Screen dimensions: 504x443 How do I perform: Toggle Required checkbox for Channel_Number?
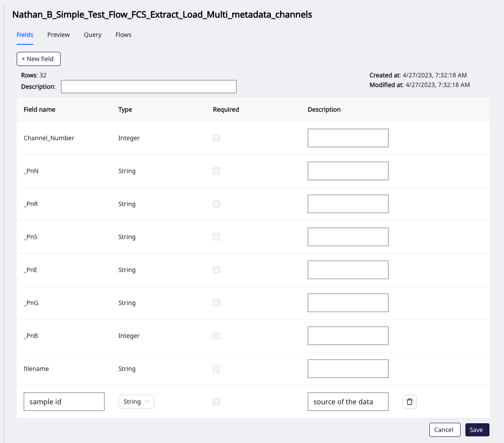pos(216,138)
